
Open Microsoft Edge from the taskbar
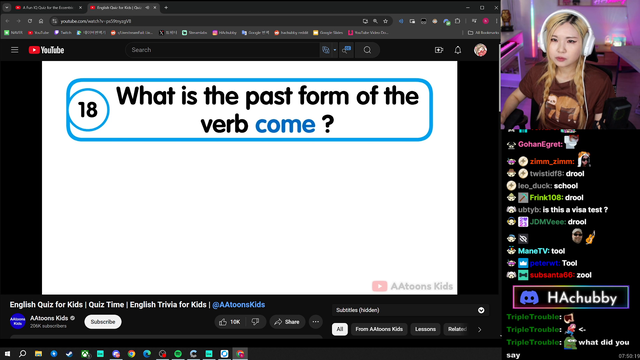[147, 353]
